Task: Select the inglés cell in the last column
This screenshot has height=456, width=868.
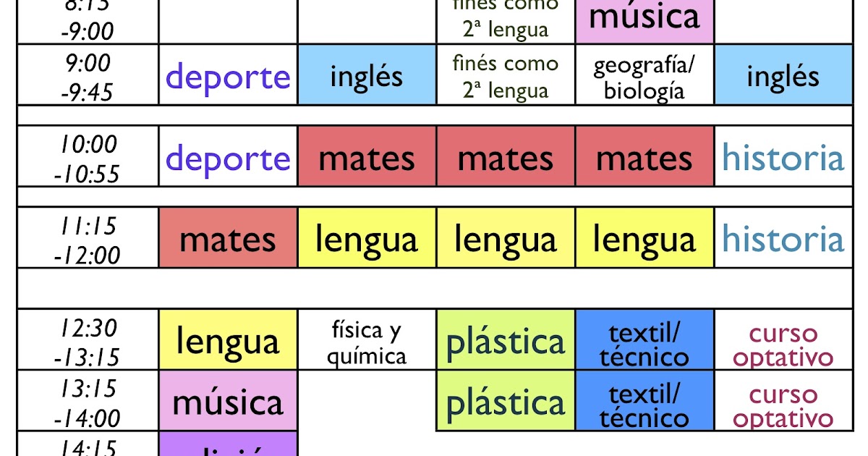Action: [x=783, y=75]
